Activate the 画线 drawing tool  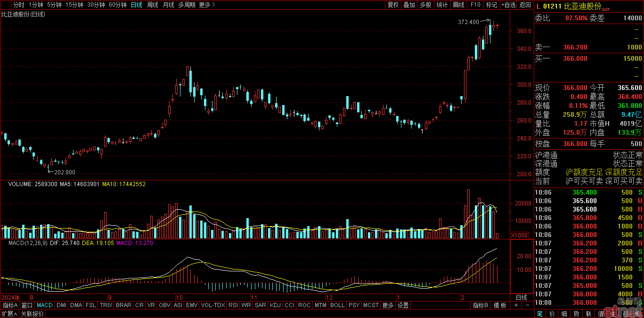(458, 5)
